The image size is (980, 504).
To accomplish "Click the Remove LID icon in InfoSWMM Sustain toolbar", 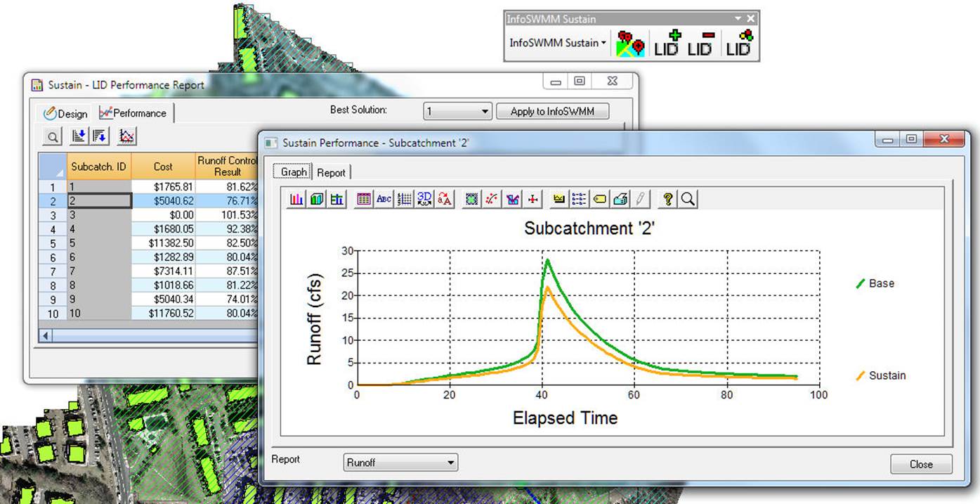I will point(700,42).
